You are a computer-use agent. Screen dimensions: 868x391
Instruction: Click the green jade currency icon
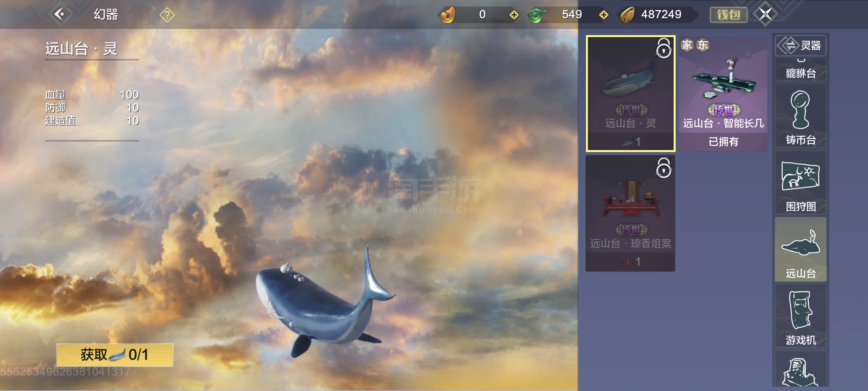pos(537,15)
